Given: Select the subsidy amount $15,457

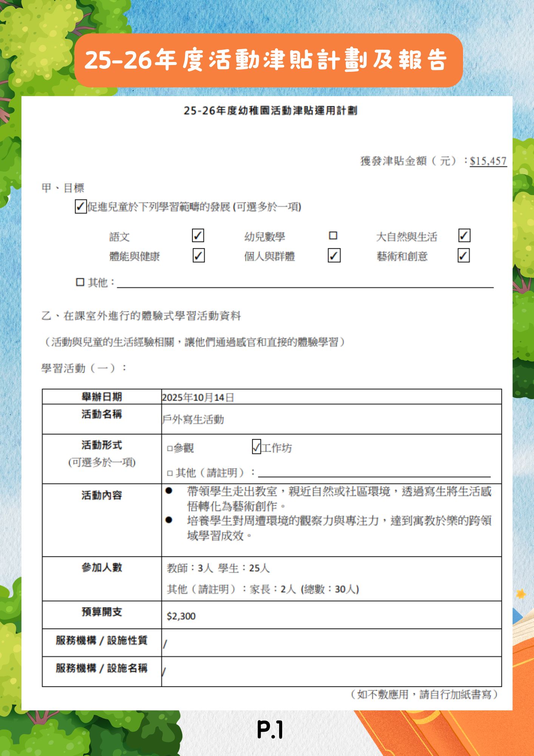Looking at the screenshot, I should 488,161.
